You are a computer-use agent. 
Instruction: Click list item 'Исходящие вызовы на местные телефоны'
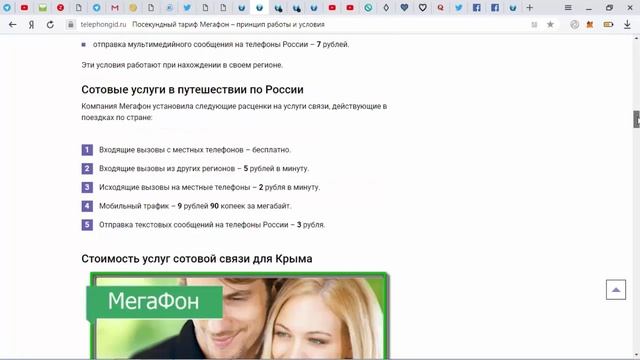209,187
